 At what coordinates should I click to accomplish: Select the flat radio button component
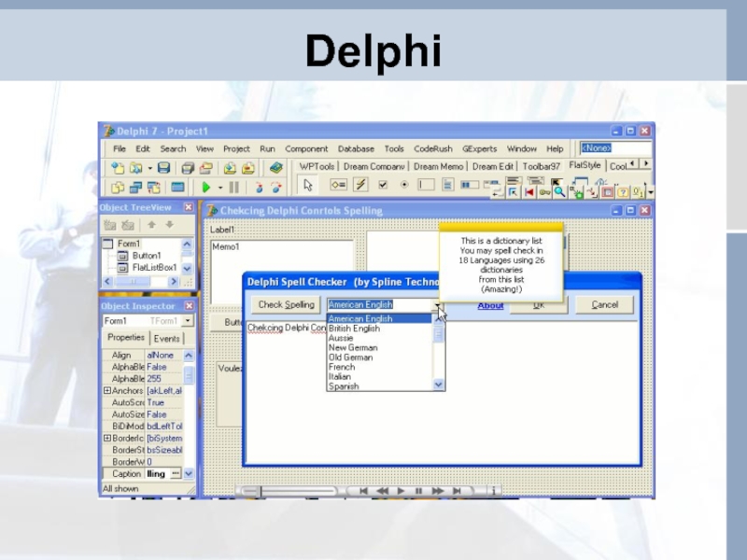pyautogui.click(x=404, y=185)
